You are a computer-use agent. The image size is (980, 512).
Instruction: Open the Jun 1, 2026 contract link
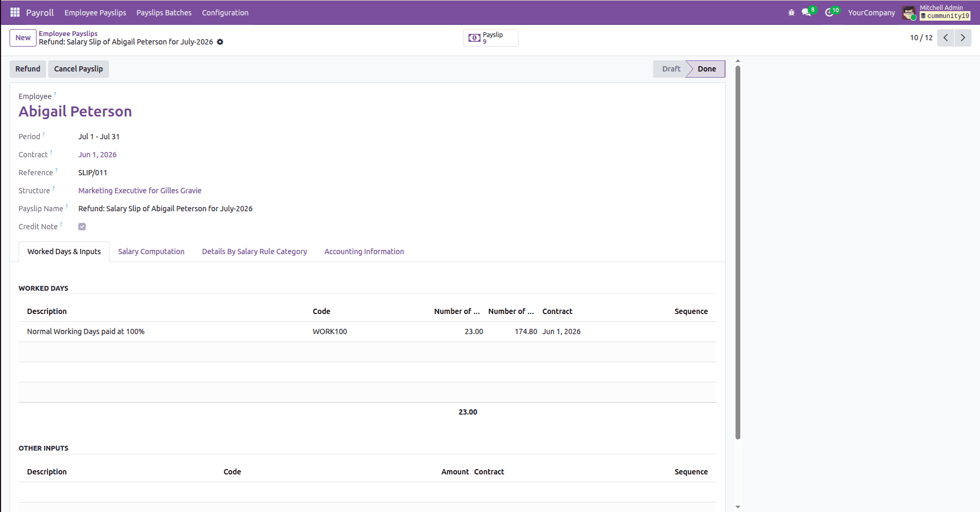click(x=97, y=155)
